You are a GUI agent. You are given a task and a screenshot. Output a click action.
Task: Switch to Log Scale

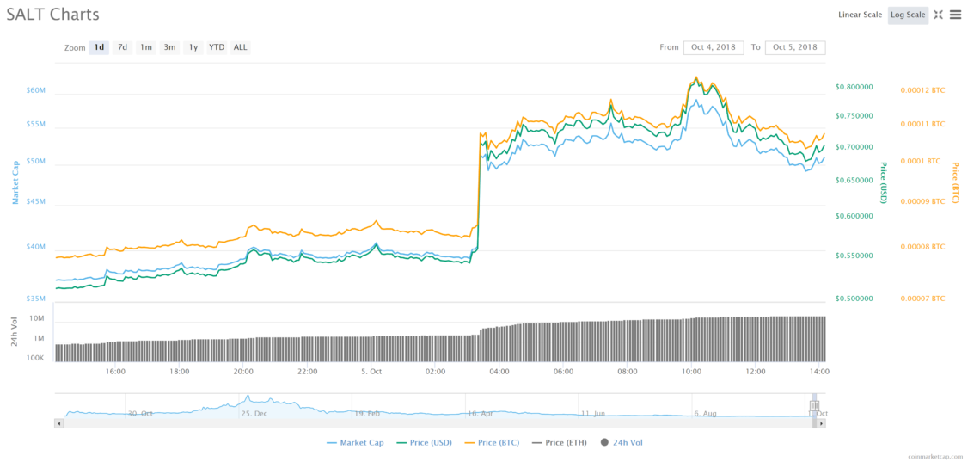point(908,15)
